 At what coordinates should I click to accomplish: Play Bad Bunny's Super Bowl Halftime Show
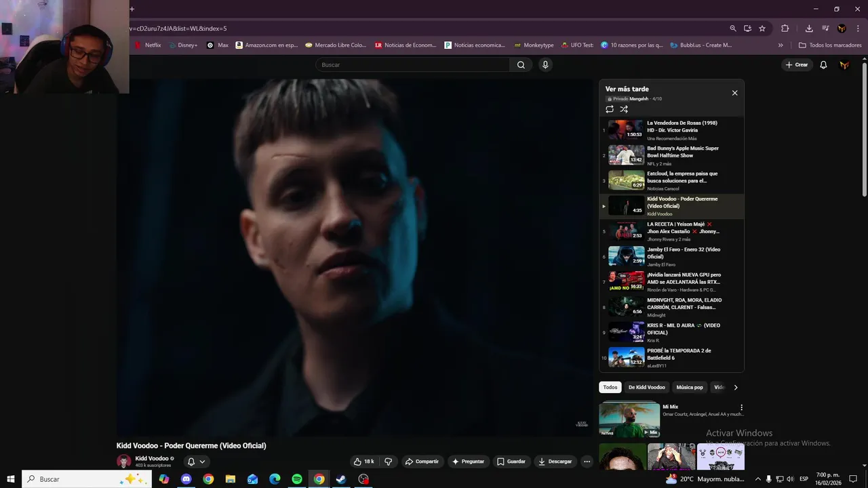point(671,155)
